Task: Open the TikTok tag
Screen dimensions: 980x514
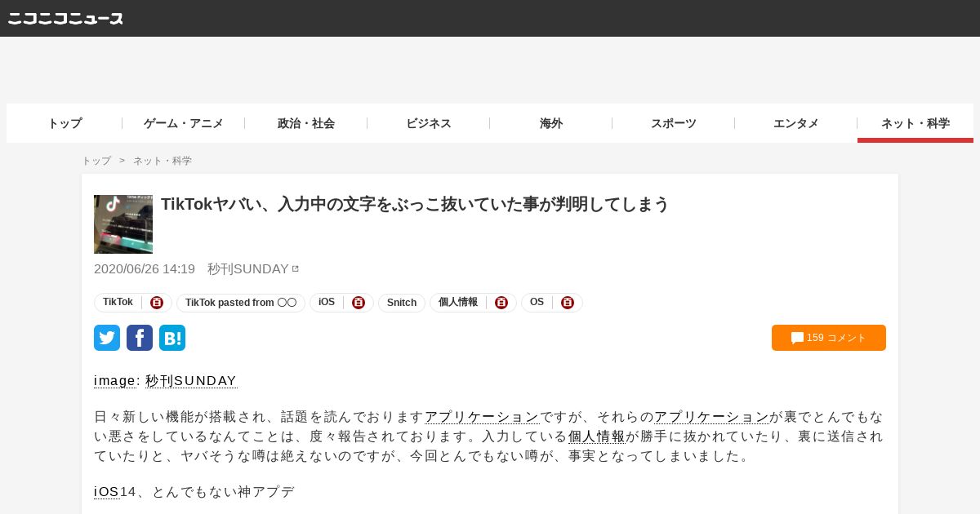Action: point(118,302)
